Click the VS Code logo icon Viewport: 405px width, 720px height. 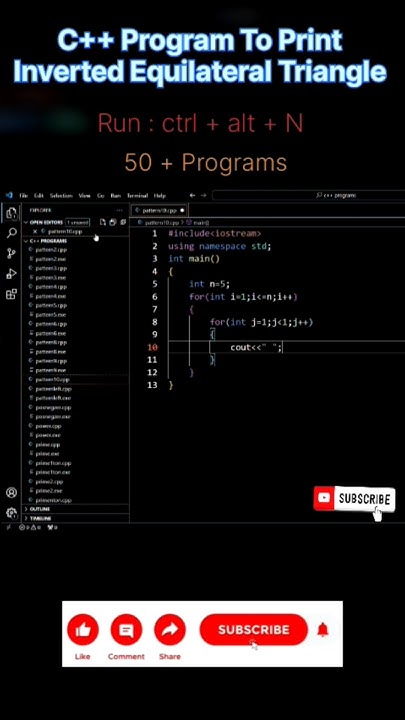pyautogui.click(x=9, y=195)
